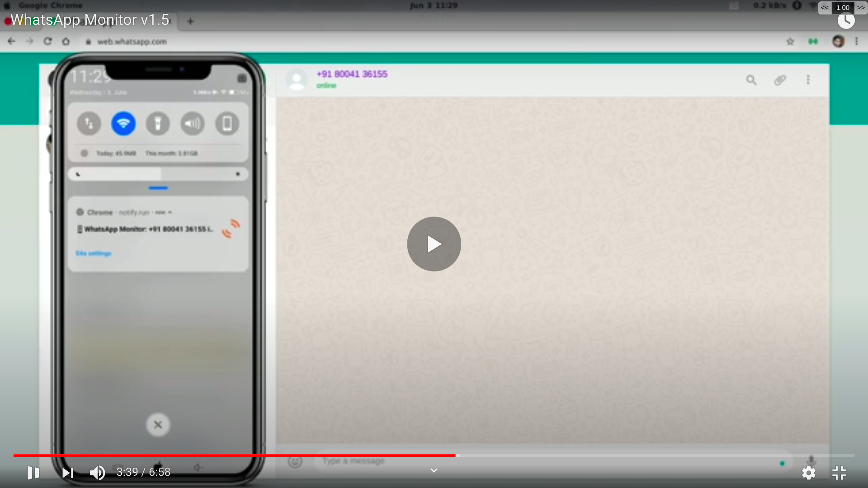Skip to the next video
This screenshot has width=868, height=488.
(x=68, y=473)
